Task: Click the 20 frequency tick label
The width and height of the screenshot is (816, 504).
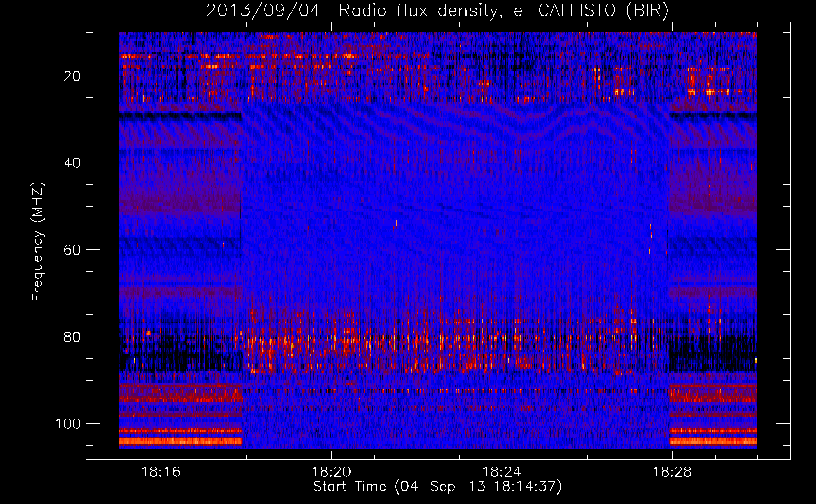Action: click(72, 76)
